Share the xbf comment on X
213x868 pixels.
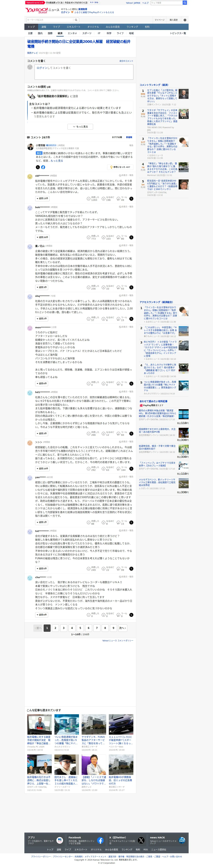pos(131,199)
